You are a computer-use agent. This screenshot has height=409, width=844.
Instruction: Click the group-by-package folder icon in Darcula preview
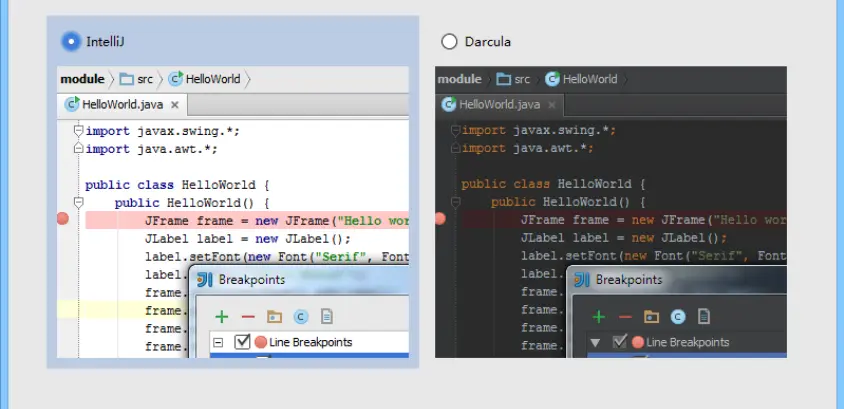click(x=651, y=316)
